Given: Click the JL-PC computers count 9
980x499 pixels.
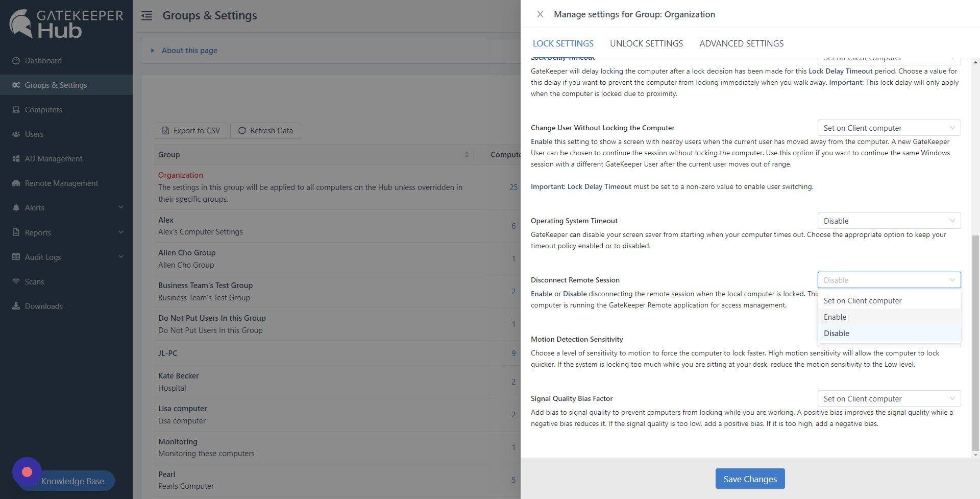Looking at the screenshot, I should pos(513,353).
